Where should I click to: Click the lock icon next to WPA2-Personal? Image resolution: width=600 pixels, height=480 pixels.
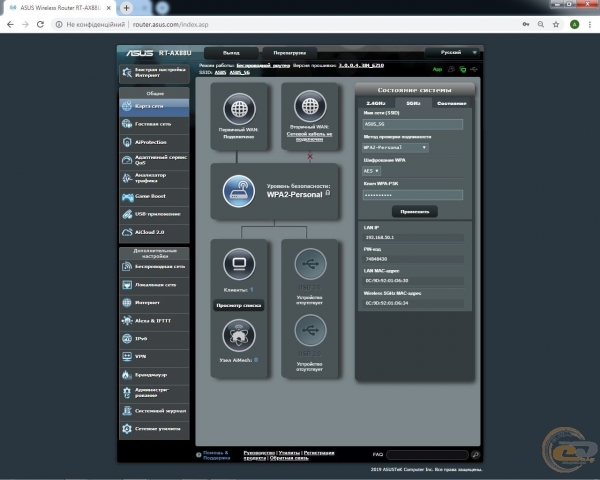(x=328, y=193)
